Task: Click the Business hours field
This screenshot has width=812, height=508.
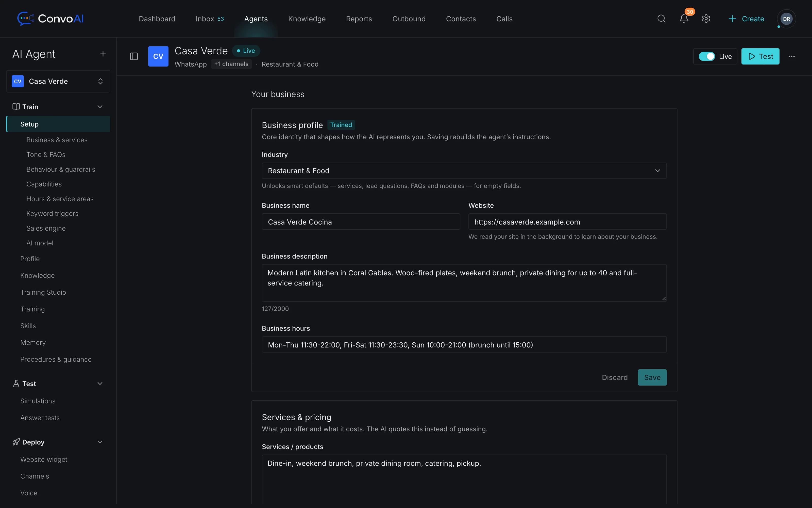Action: click(464, 345)
